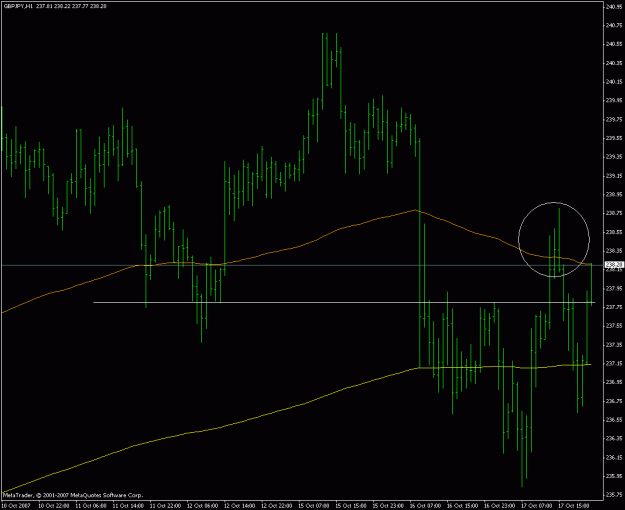
Task: Click the 236.95 price scale label
Action: (x=614, y=382)
